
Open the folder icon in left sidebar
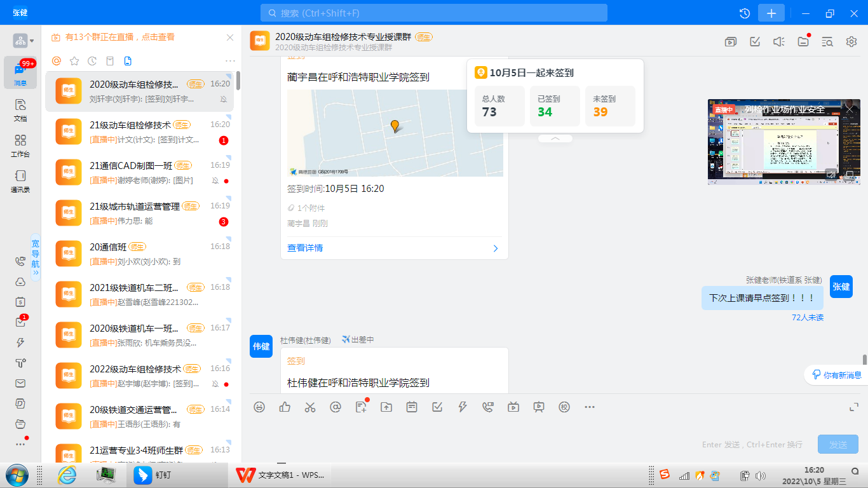click(20, 424)
